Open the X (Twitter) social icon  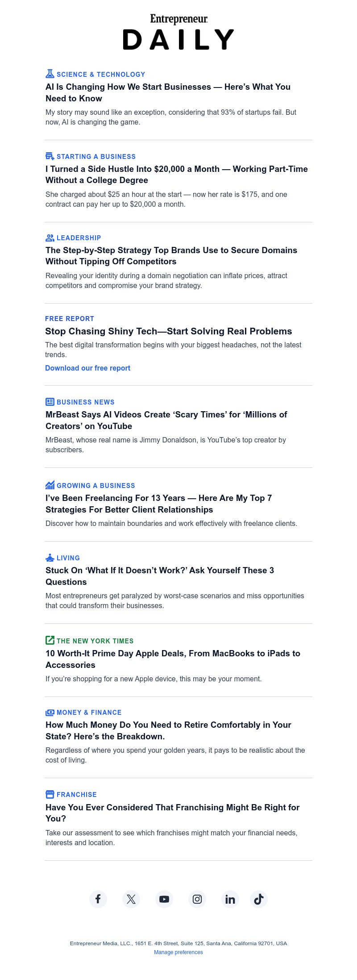(x=131, y=899)
